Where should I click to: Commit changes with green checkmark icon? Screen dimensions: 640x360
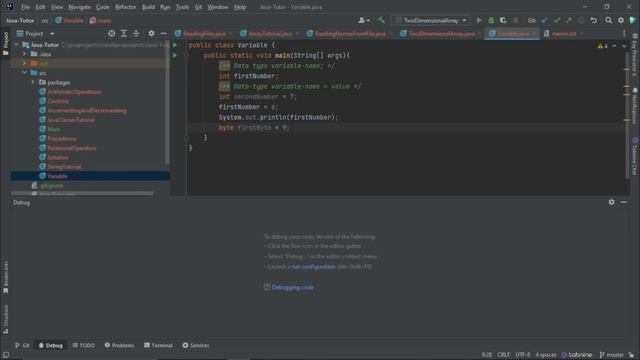click(557, 20)
